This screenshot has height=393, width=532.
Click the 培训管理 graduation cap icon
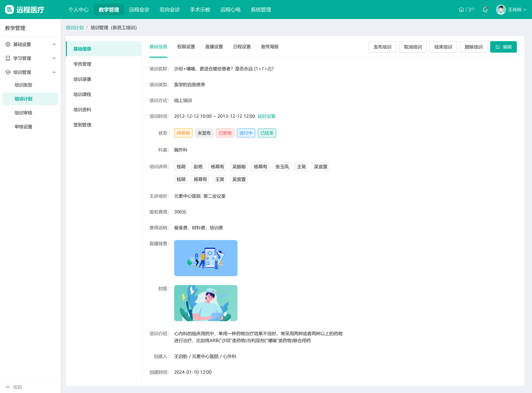click(x=8, y=72)
